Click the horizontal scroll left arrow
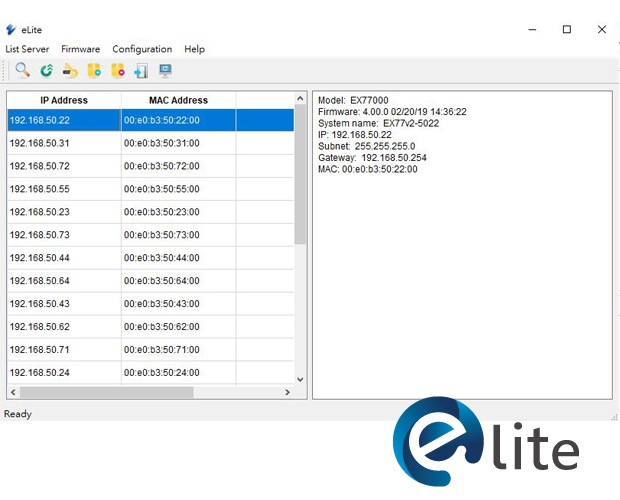This screenshot has height=500, width=620. (x=13, y=392)
